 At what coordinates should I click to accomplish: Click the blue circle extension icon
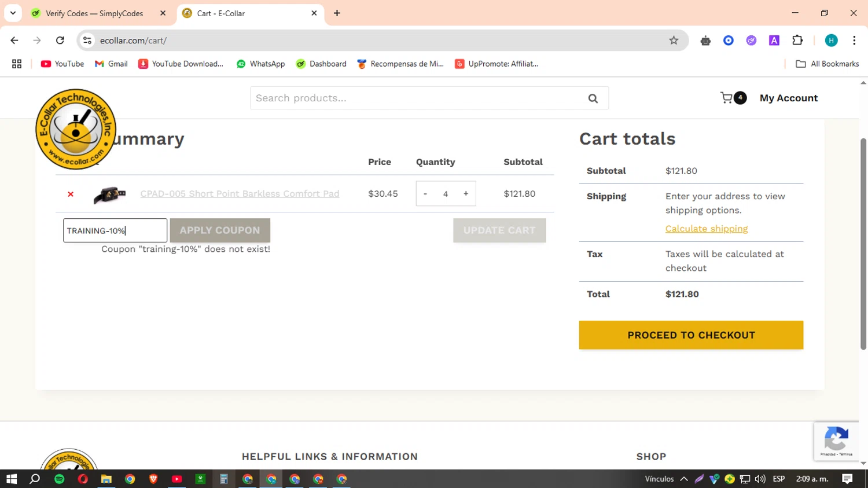tap(729, 41)
